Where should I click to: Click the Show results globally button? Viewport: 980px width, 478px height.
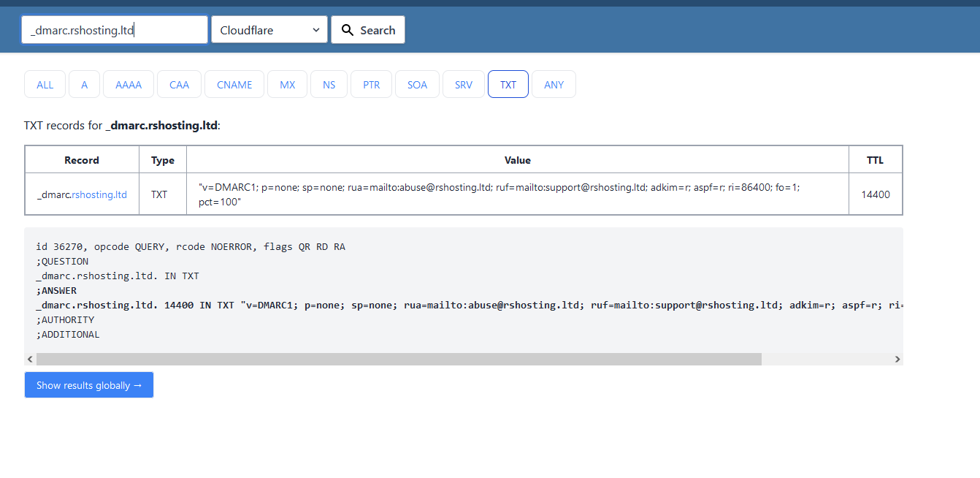click(88, 384)
